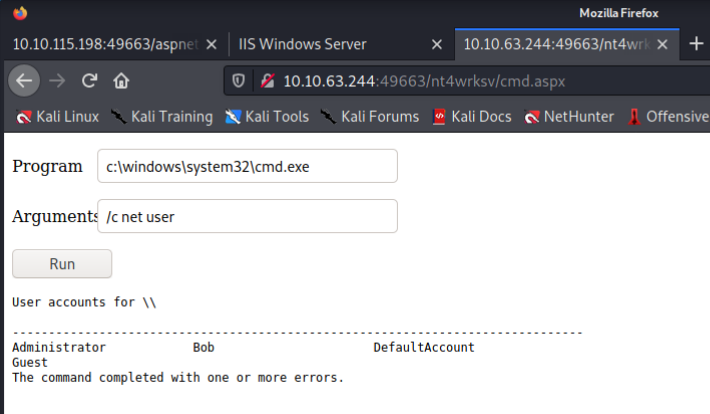This screenshot has width=710, height=414.
Task: Click the browser Back arrow button
Action: pyautogui.click(x=24, y=80)
